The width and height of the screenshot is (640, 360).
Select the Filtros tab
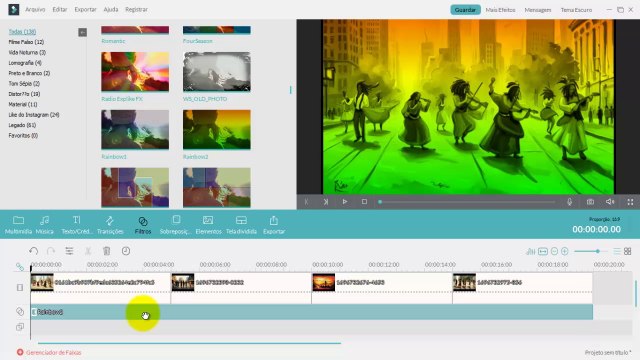tap(143, 225)
